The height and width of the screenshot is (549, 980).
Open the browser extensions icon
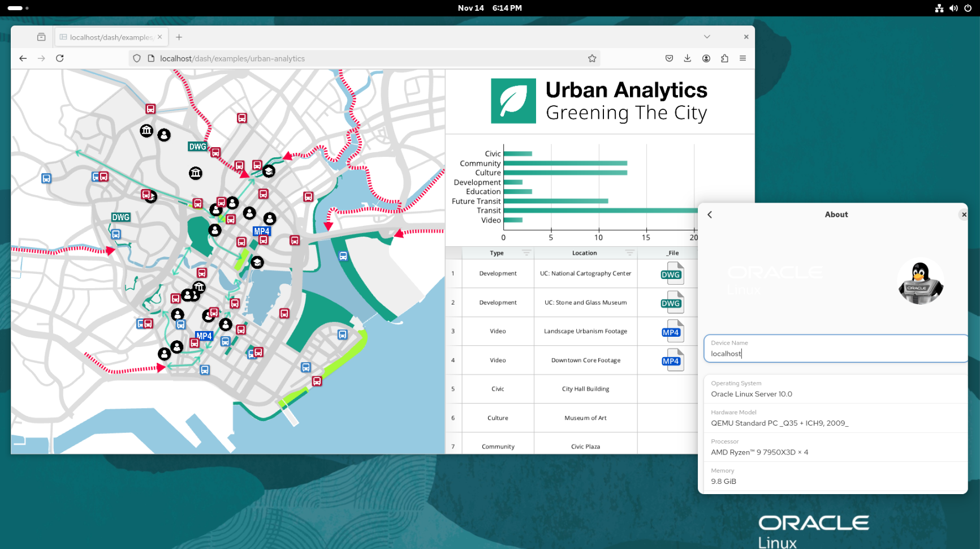[x=724, y=58]
